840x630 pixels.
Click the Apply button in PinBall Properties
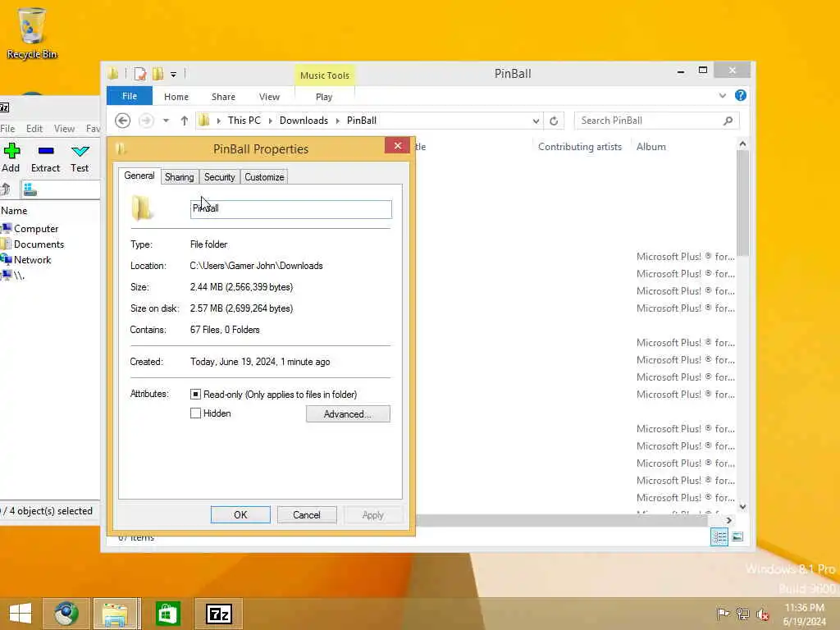[373, 515]
